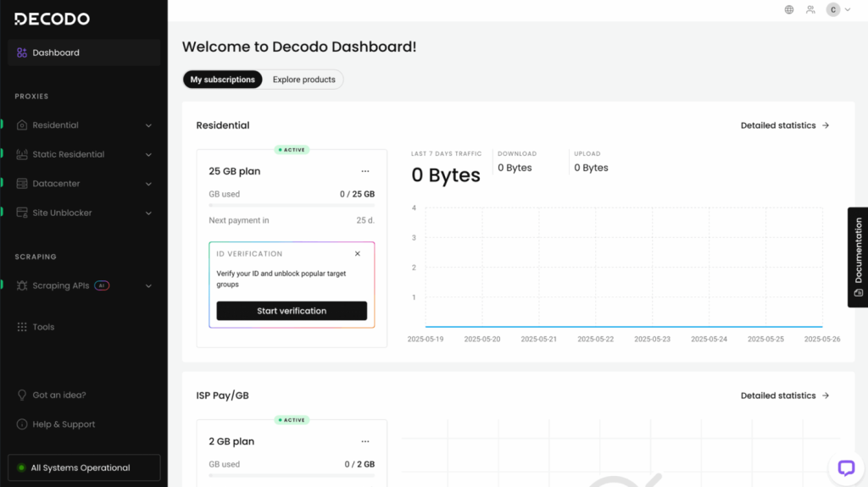Viewport: 868px width, 487px height.
Task: Click the green system status dot
Action: pos(21,468)
